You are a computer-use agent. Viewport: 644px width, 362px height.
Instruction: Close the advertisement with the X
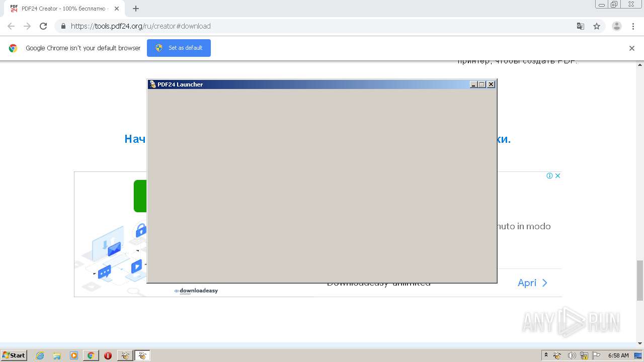[x=557, y=175]
